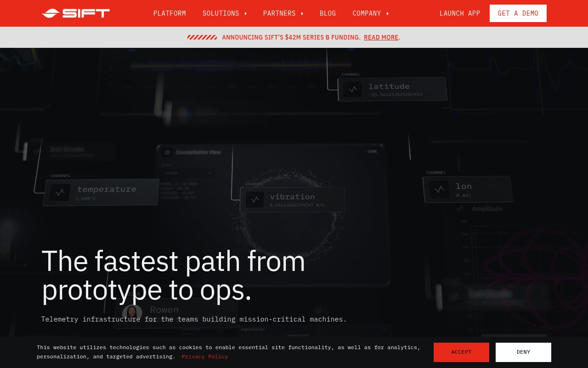Select the temperature channel label
The height and width of the screenshot is (368, 588).
[107, 189]
